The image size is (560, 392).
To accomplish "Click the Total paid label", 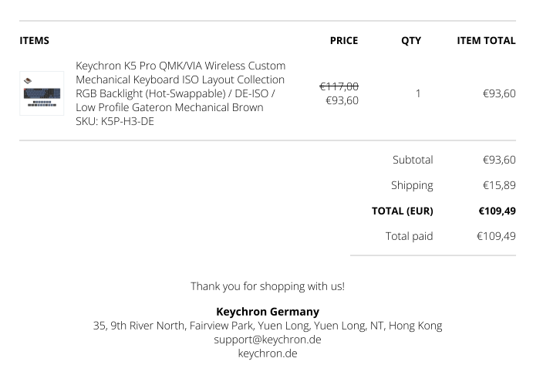I will point(409,236).
